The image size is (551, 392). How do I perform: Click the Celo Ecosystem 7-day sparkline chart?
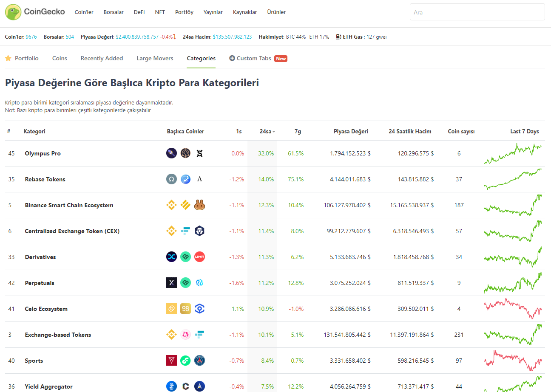coord(513,309)
